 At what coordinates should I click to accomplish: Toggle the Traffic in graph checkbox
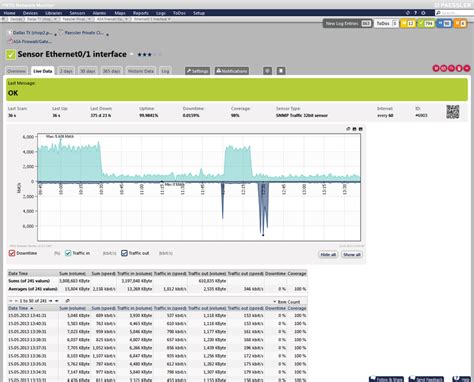click(x=68, y=253)
